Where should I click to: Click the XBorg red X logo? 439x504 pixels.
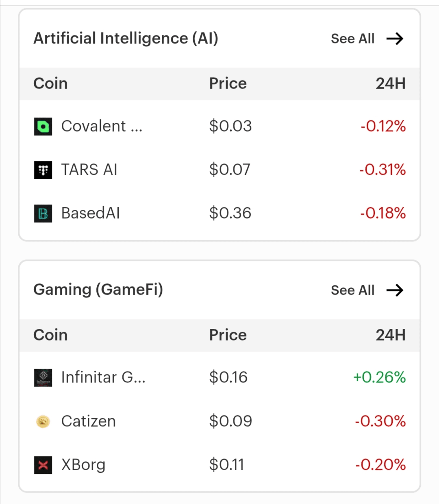[43, 465]
